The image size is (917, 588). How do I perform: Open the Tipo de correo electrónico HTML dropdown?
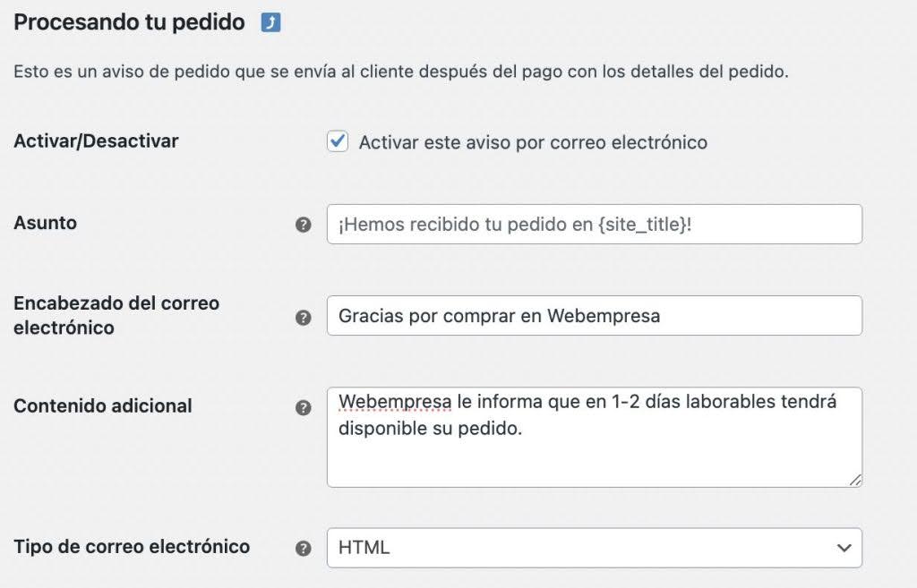coord(594,548)
